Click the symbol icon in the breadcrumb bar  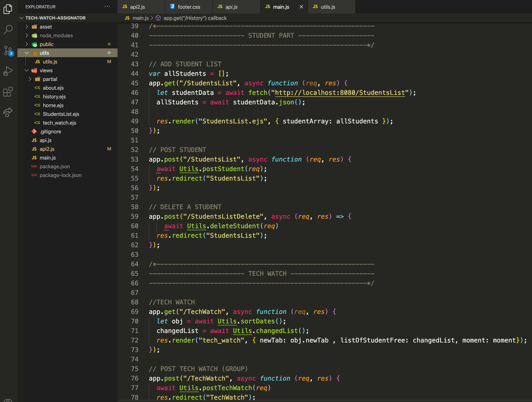(158, 18)
